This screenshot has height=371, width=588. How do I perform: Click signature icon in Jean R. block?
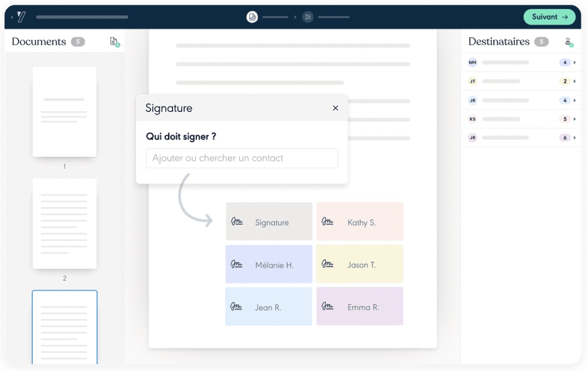click(x=237, y=307)
